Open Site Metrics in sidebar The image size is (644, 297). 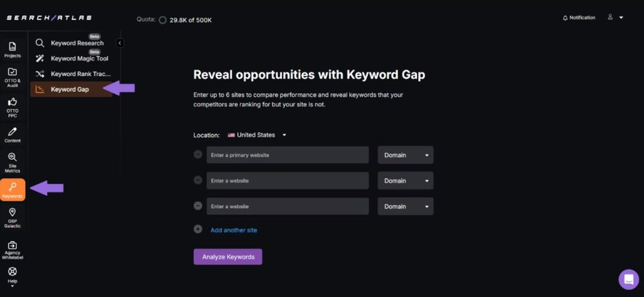click(x=13, y=162)
